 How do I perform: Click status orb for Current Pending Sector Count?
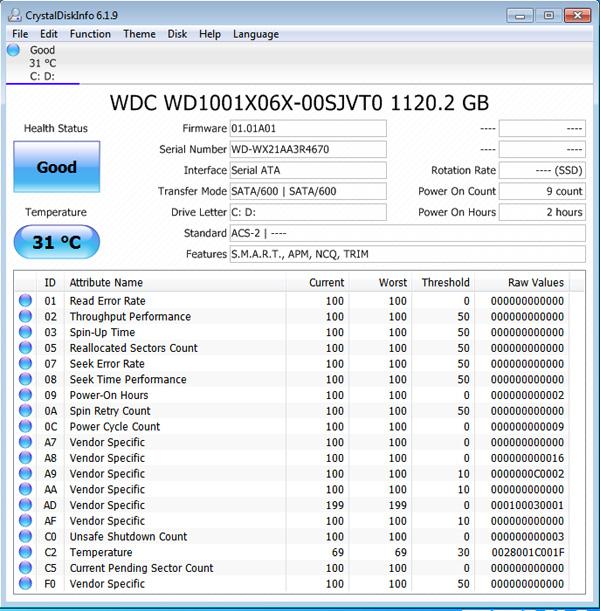[x=25, y=568]
